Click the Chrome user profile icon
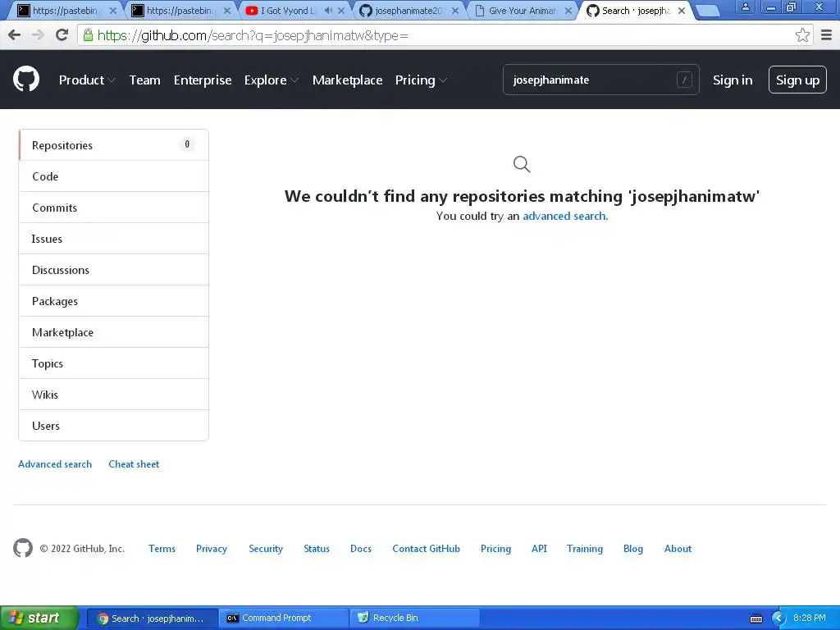Screen dimensions: 840x630 [745, 7]
